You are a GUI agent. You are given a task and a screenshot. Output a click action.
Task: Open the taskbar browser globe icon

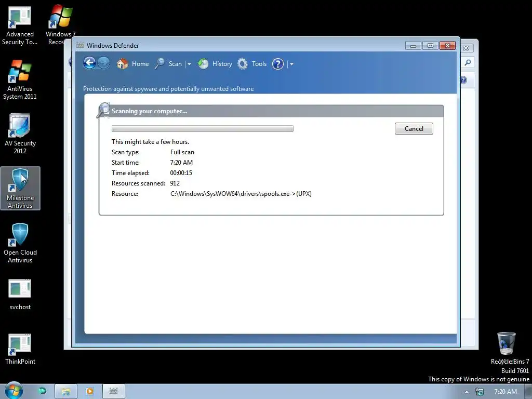[42, 391]
